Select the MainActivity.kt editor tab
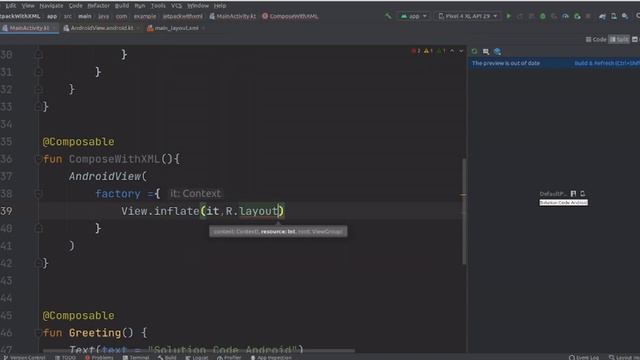Viewport: 640px width, 360px height. [x=29, y=28]
